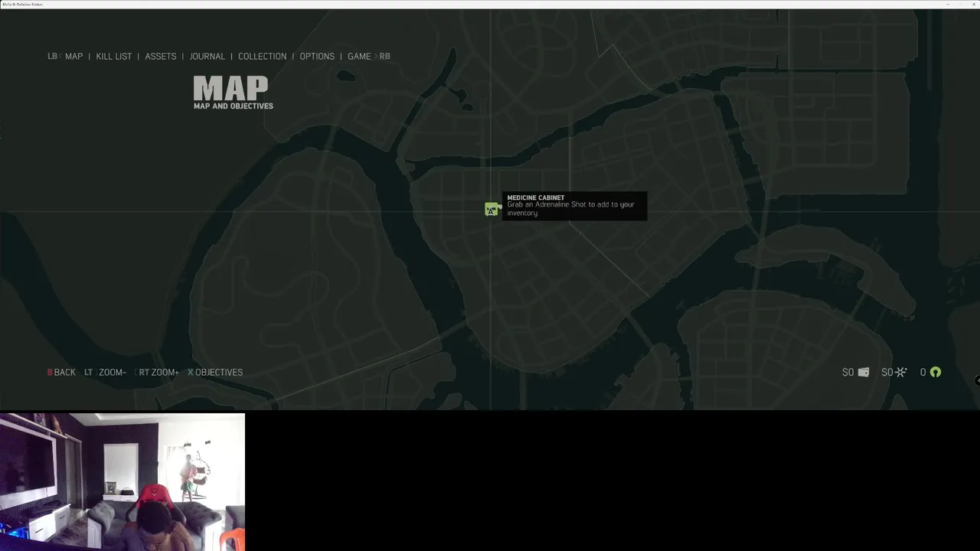Viewport: 980px width, 551px height.
Task: Select the Map tab
Action: click(73, 57)
